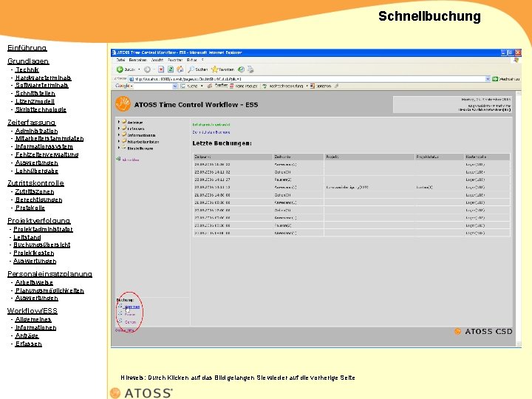Click the printer icon in IE toolbar
Viewport: 532px width, 399px height.
click(250, 69)
